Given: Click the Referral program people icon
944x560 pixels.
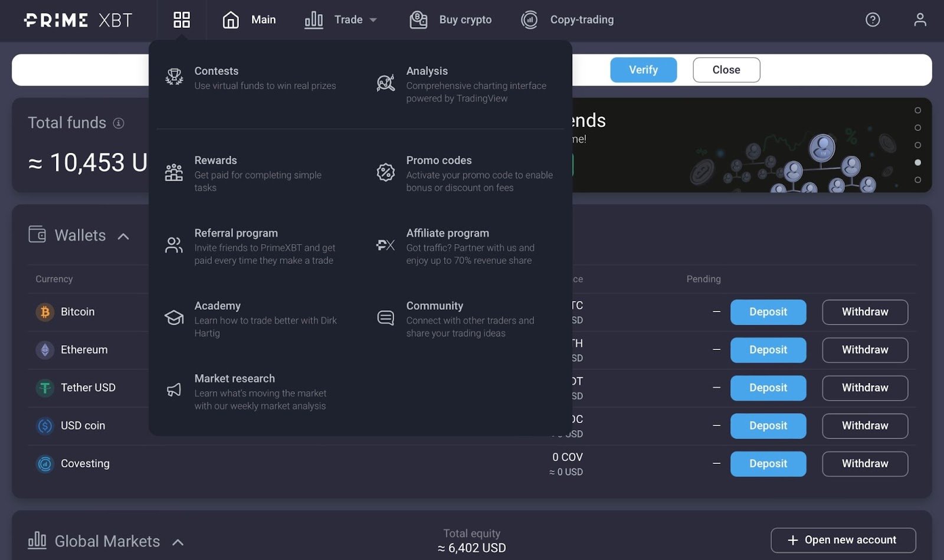Looking at the screenshot, I should pyautogui.click(x=174, y=245).
